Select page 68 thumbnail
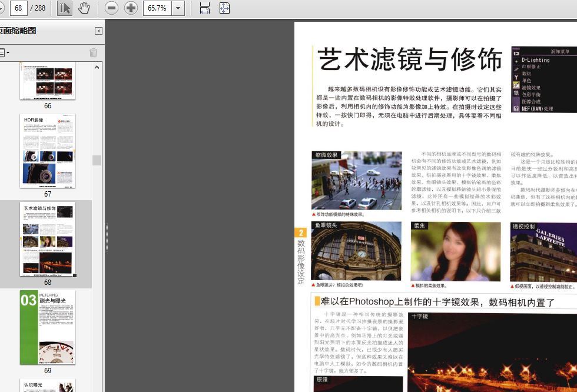 coord(48,239)
